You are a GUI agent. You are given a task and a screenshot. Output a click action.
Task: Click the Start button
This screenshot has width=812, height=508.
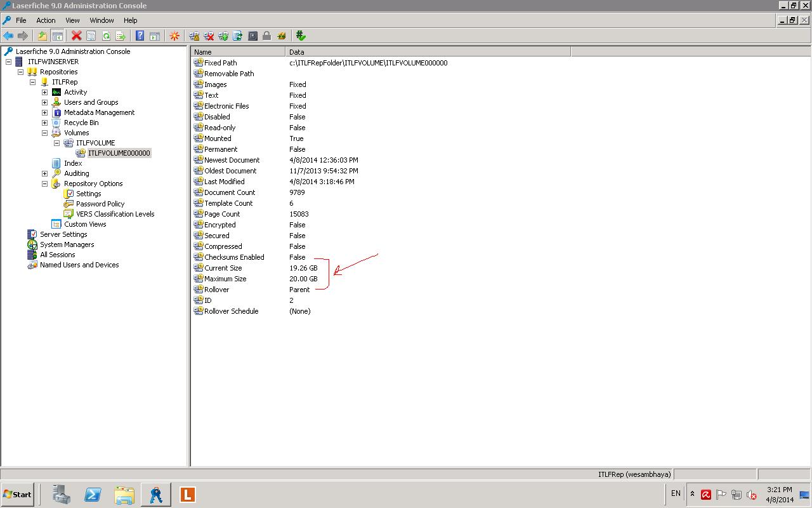coord(17,494)
